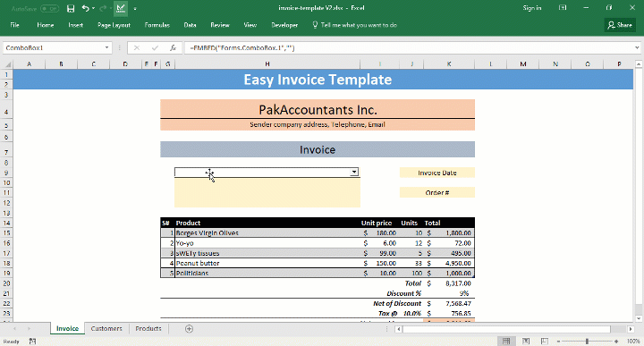
Task: Open the customer combo box dropdown arrow
Action: (354, 172)
